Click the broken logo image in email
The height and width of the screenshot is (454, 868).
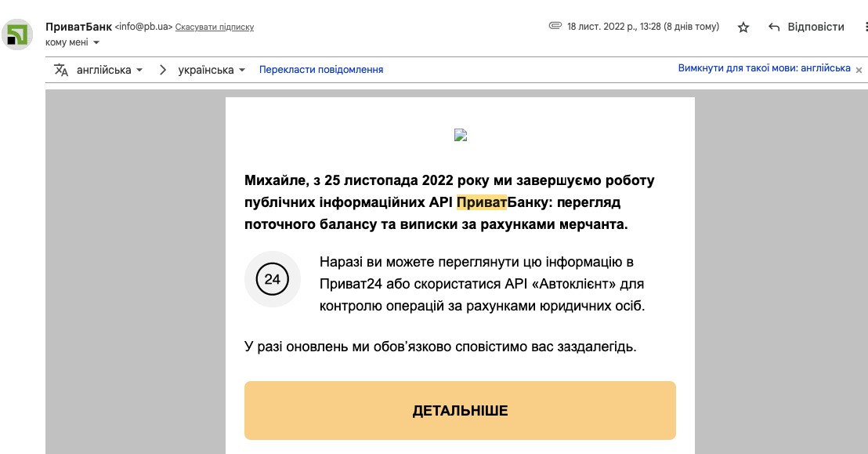click(461, 135)
